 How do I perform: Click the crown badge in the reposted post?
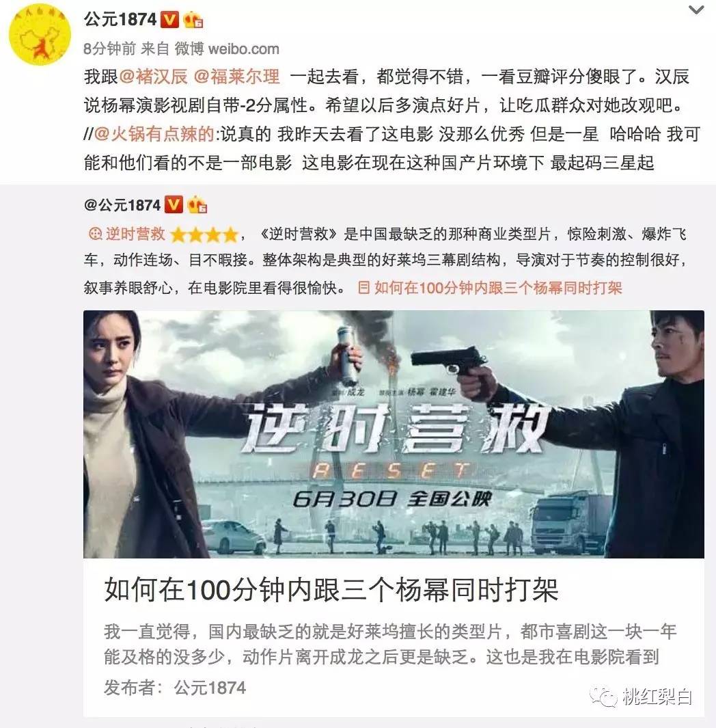coord(197,205)
